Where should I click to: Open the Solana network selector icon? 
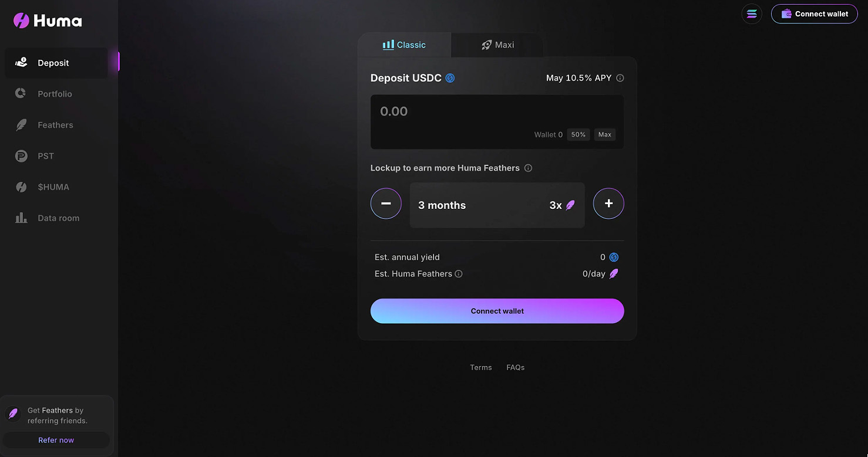coord(752,13)
